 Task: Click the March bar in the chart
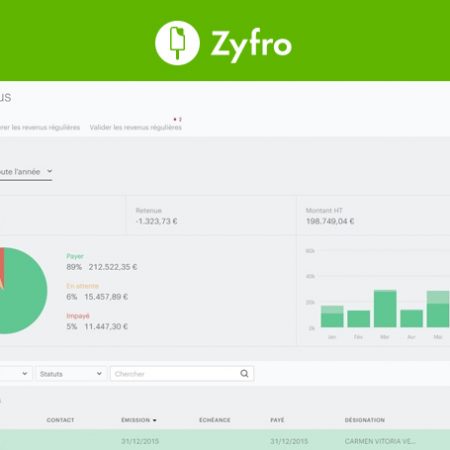[x=385, y=309]
